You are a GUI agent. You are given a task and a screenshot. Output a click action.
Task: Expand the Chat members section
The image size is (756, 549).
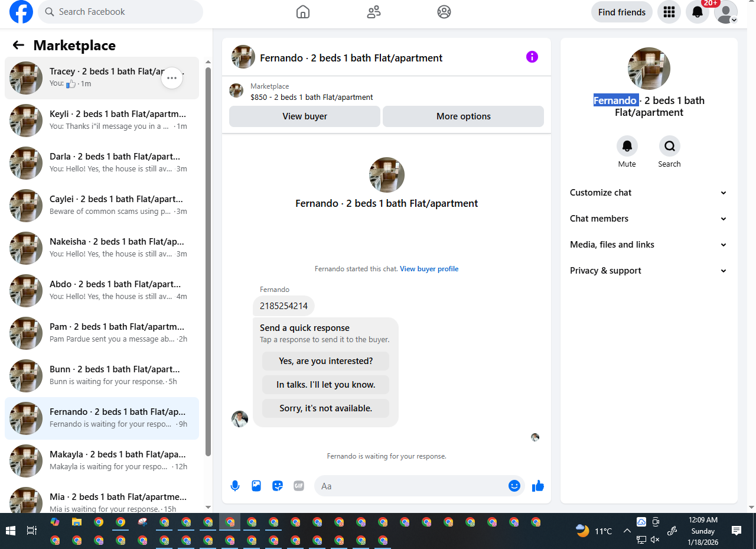click(x=649, y=219)
